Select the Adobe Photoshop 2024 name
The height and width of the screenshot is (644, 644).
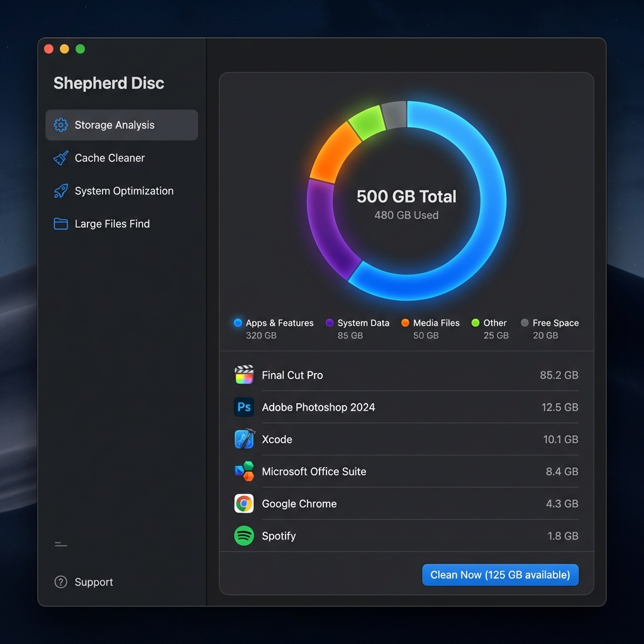pyautogui.click(x=318, y=407)
